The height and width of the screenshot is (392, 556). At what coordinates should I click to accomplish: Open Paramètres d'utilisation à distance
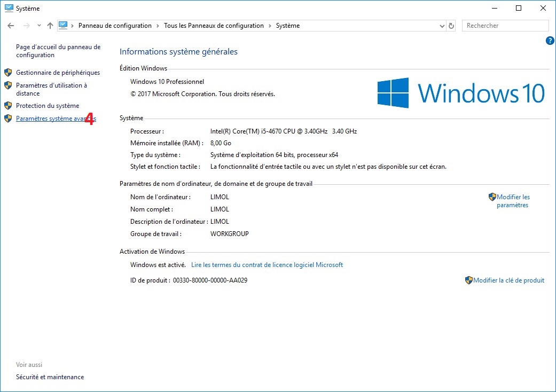[51, 89]
